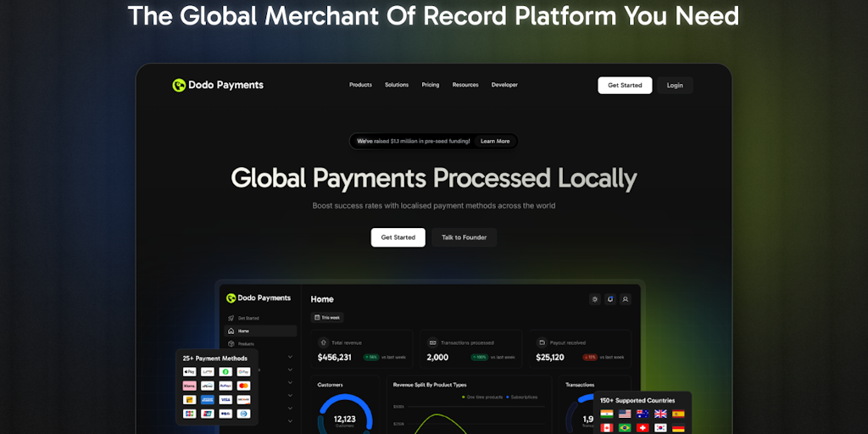Click the blue icon between theme and profile icons
The height and width of the screenshot is (434, 868).
point(610,299)
